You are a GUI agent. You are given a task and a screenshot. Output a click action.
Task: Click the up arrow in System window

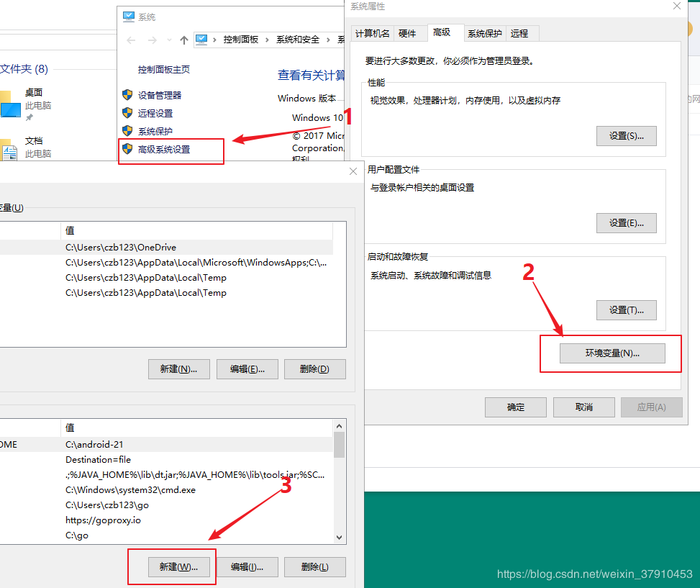click(184, 40)
